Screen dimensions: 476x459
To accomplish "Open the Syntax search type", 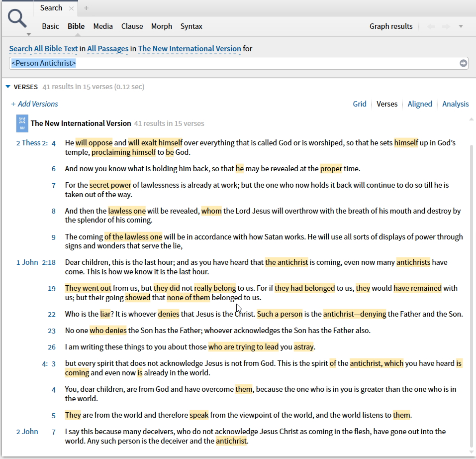I will [191, 26].
